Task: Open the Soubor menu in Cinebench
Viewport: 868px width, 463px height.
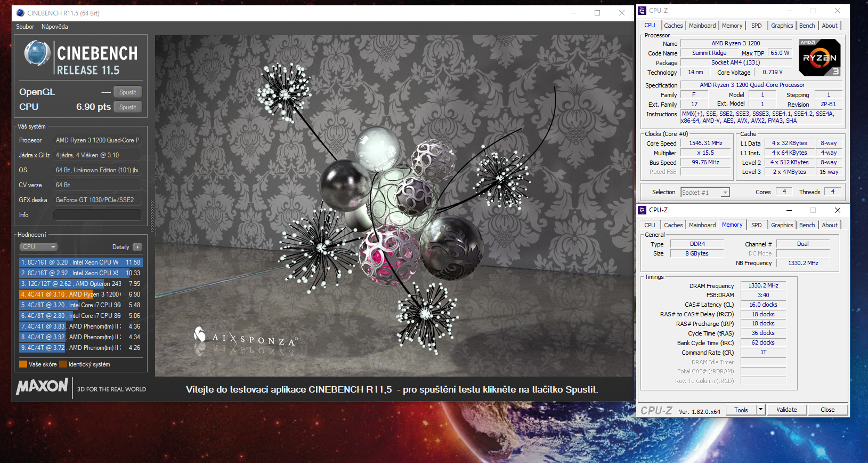Action: pyautogui.click(x=25, y=27)
